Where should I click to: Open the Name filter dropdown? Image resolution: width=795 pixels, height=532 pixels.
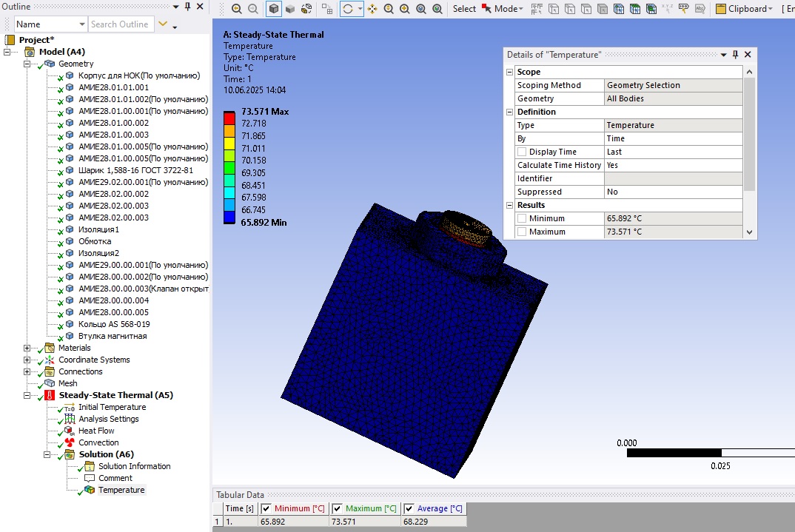click(x=82, y=24)
